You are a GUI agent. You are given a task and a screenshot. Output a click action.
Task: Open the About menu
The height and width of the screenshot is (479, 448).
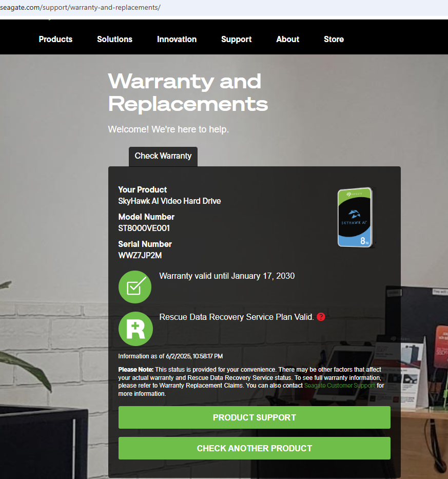[x=288, y=39]
